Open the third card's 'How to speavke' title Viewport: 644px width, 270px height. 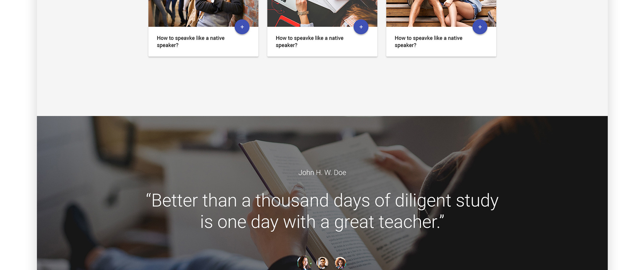point(428,42)
